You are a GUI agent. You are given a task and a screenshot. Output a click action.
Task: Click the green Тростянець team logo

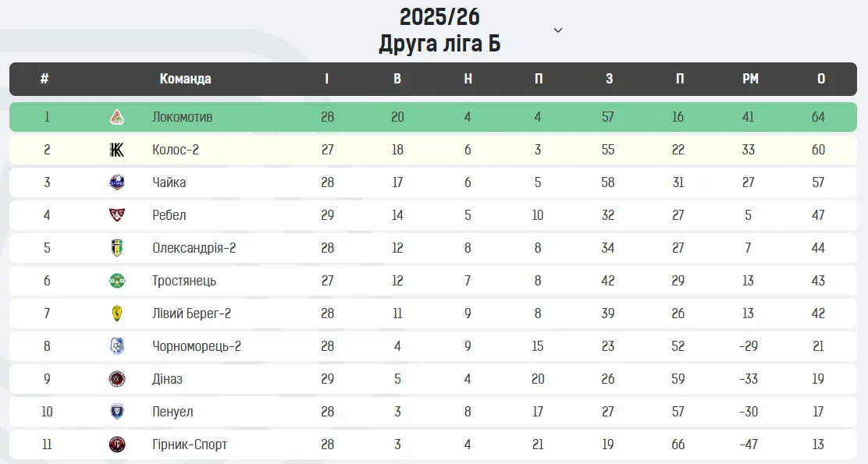tap(117, 281)
